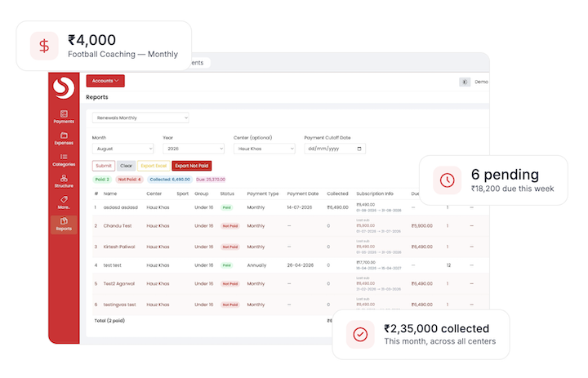Click the Due: 25,370.00 badge
This screenshot has width=588, height=378.
211,180
